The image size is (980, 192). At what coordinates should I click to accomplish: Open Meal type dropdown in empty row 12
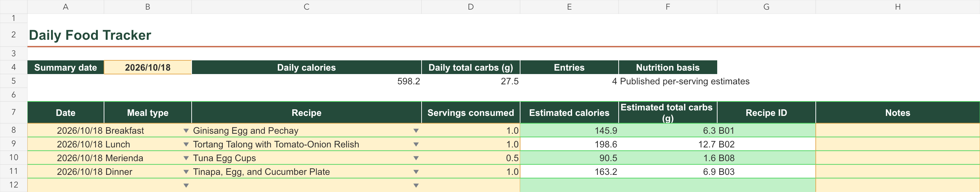coord(186,185)
